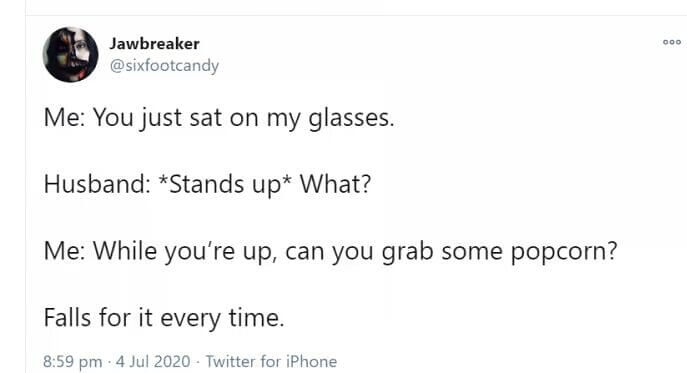
Task: Open Jawbreaker's round profile picture
Action: 71,54
